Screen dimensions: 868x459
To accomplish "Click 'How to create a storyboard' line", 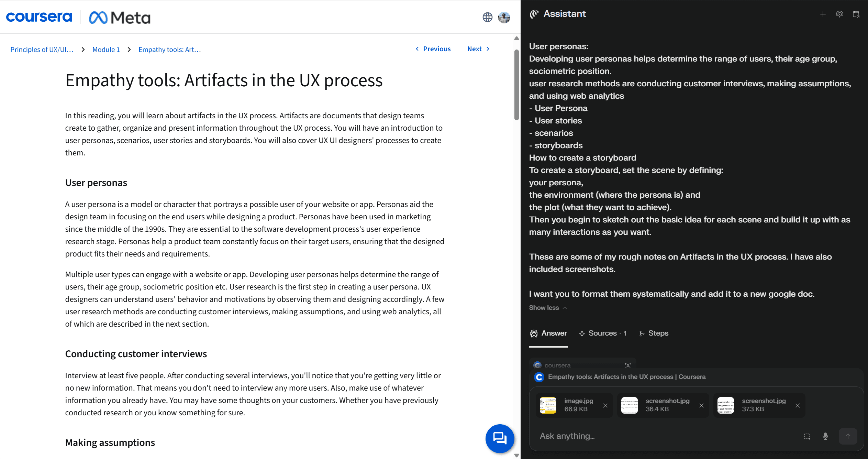I will (583, 158).
